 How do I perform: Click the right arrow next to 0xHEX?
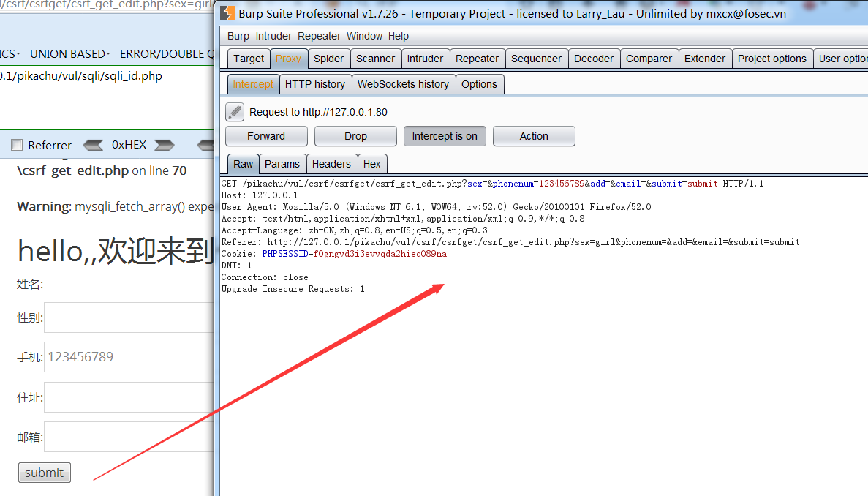pyautogui.click(x=165, y=145)
